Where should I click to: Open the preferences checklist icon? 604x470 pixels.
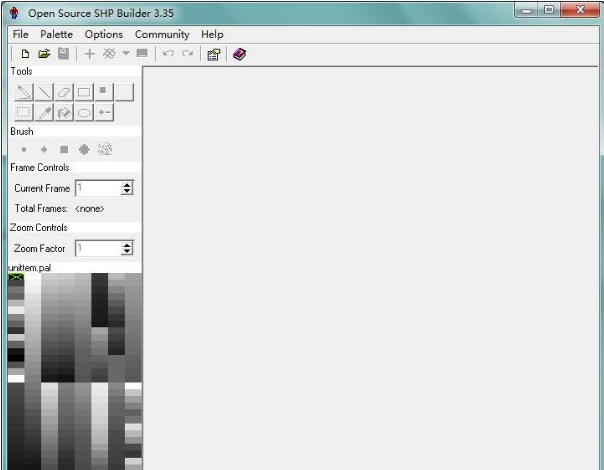tap(214, 54)
